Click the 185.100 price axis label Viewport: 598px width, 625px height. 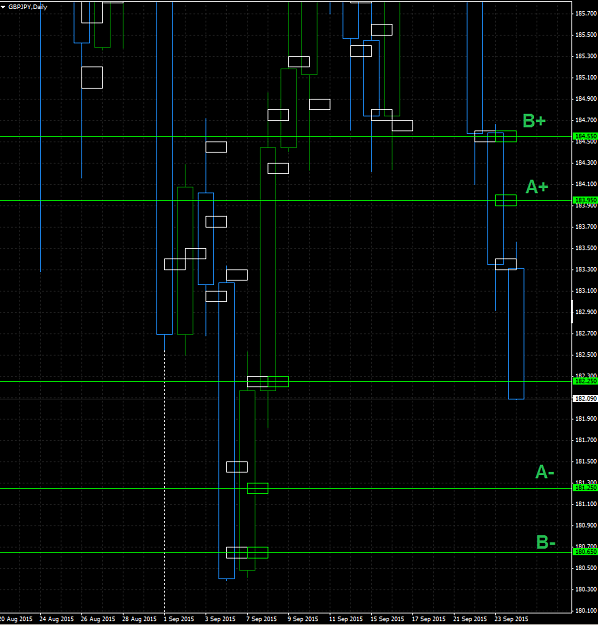pos(586,78)
